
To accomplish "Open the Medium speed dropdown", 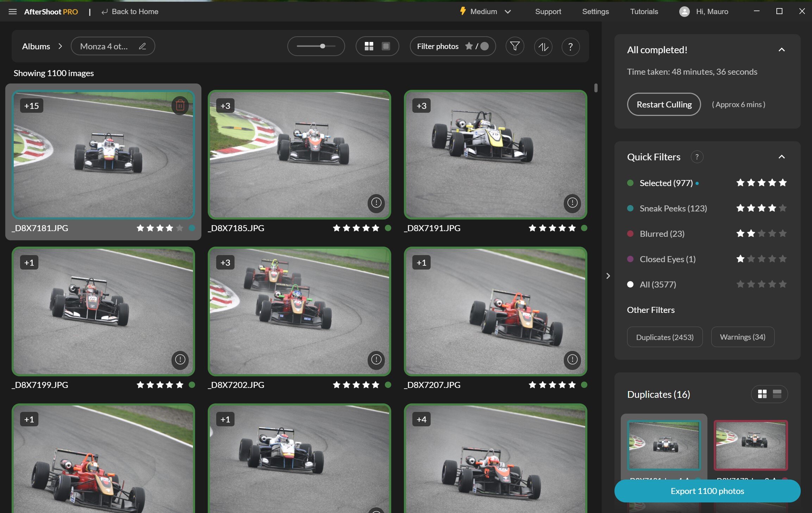I will click(485, 12).
